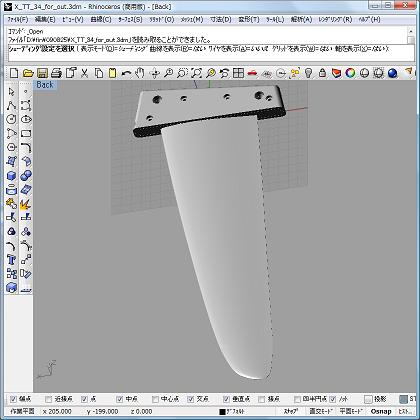Image resolution: width=420 pixels, height=420 pixels.
Task: Open the ファイル(F) menu
Action: coord(18,20)
